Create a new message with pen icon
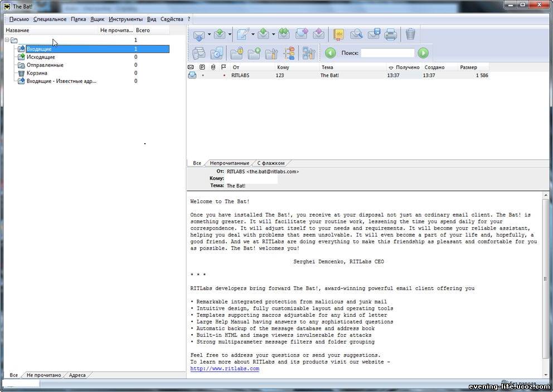This screenshot has width=553, height=392. pos(242,34)
